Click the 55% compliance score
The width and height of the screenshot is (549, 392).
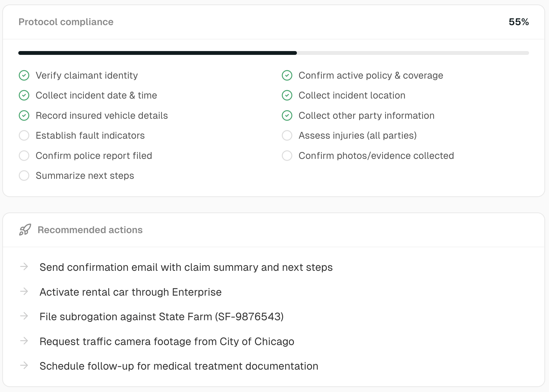click(x=518, y=22)
